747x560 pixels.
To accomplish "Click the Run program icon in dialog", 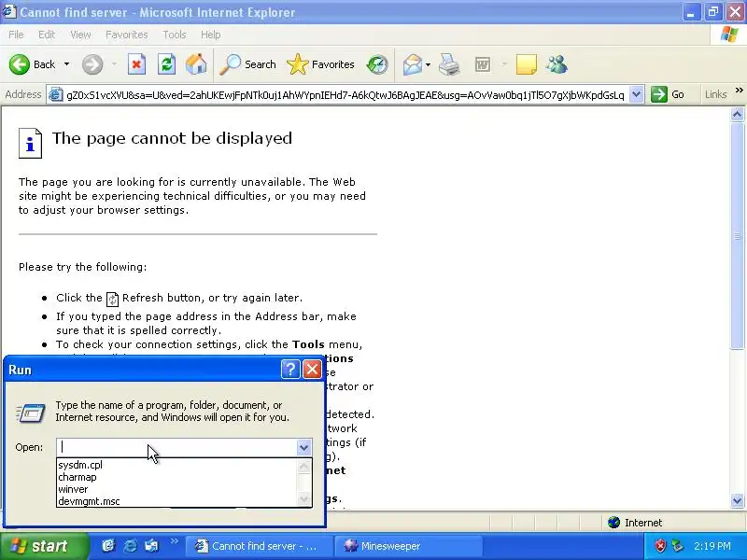I will click(31, 413).
